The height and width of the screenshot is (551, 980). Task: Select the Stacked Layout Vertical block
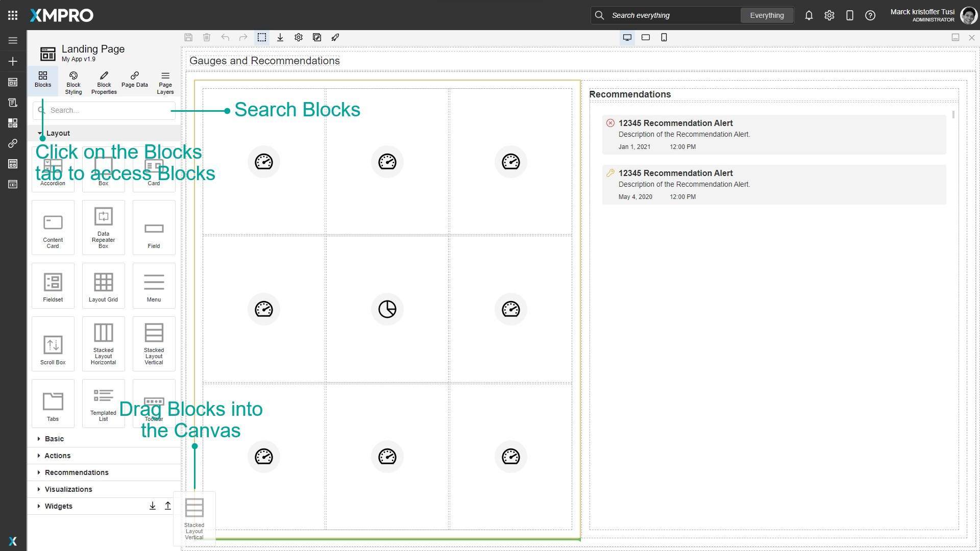[x=154, y=343]
